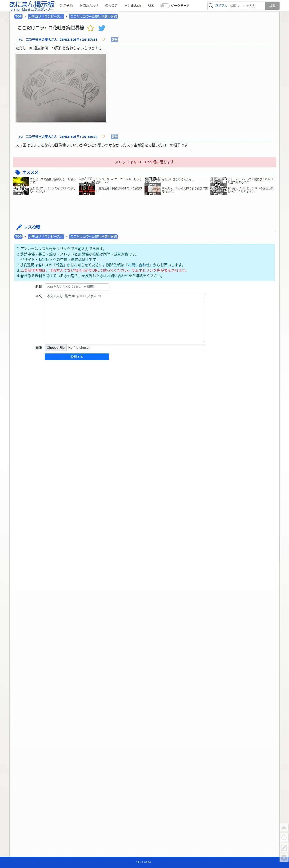Share the thread via the Twitter bird icon
The image size is (289, 868).
coord(102,28)
